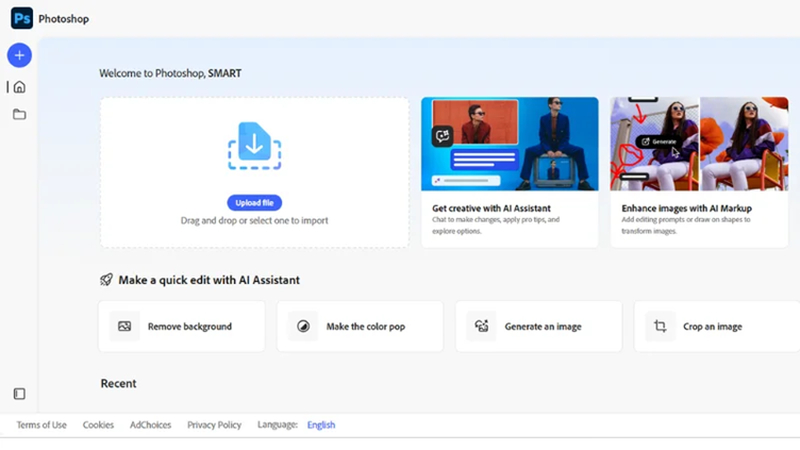
Task: Click the Photoshop Ps logo icon
Action: tap(21, 18)
